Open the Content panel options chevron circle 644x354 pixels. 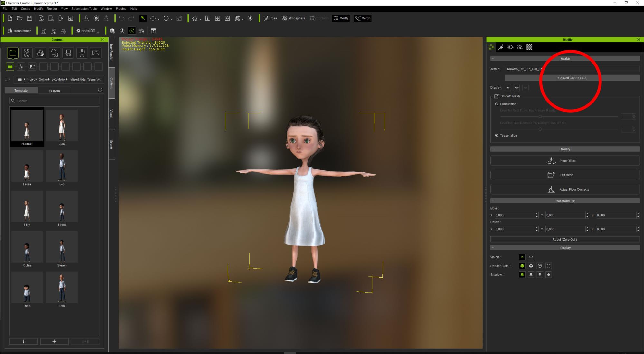[x=100, y=90]
